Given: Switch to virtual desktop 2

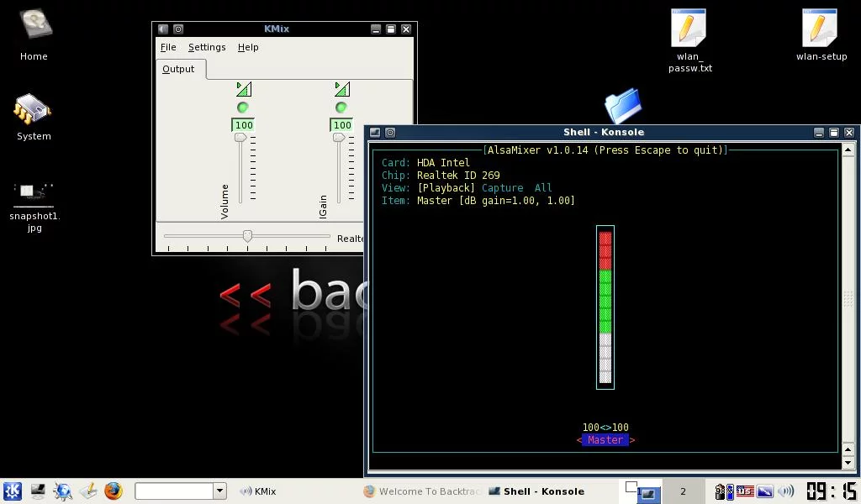Looking at the screenshot, I should point(683,491).
